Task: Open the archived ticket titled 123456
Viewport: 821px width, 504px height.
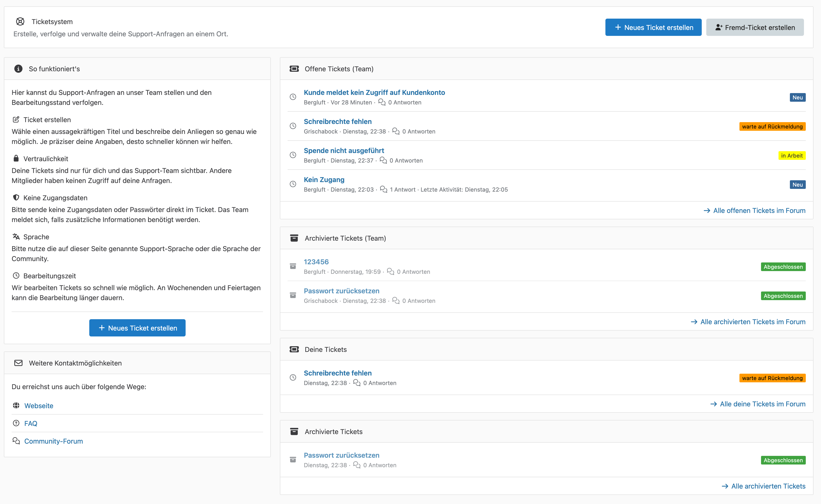Action: click(316, 262)
